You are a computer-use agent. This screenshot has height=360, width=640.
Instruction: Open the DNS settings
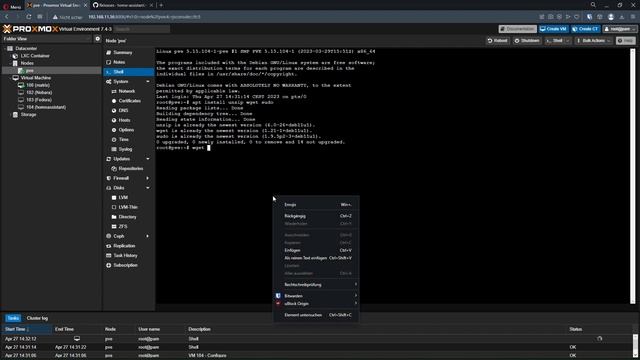(123, 111)
